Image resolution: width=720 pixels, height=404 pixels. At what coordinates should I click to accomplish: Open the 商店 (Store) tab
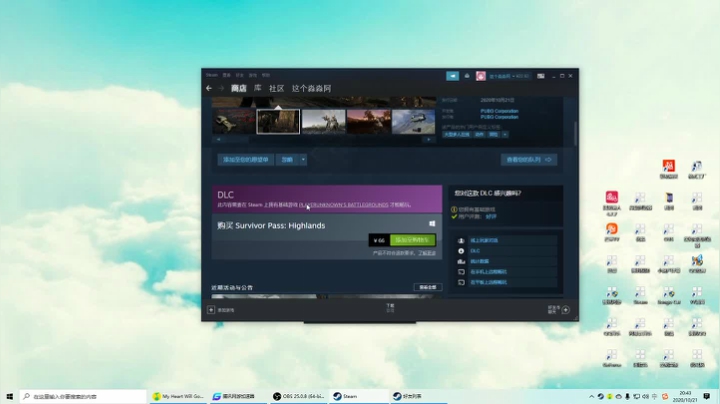(238, 88)
